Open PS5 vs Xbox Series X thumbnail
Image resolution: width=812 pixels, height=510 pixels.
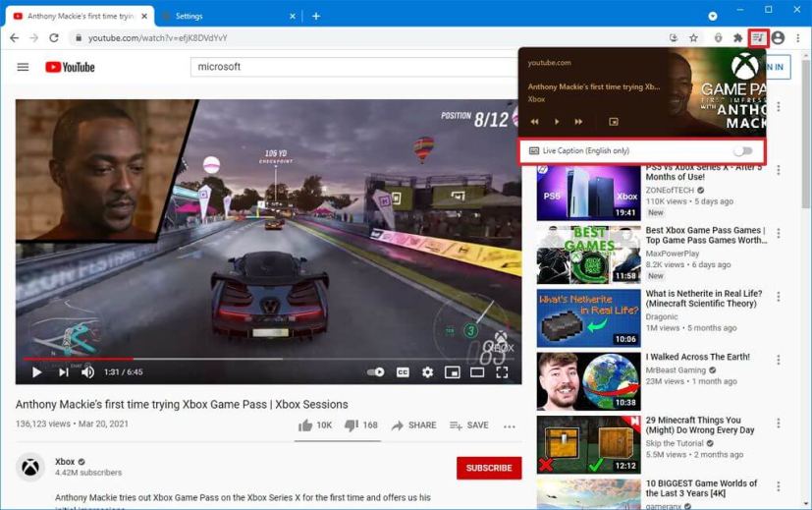pyautogui.click(x=588, y=193)
